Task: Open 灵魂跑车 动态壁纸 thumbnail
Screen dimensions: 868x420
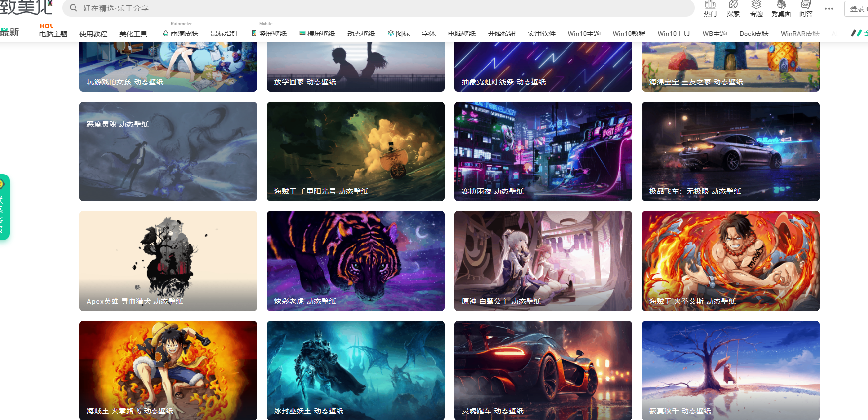Action: click(x=543, y=370)
